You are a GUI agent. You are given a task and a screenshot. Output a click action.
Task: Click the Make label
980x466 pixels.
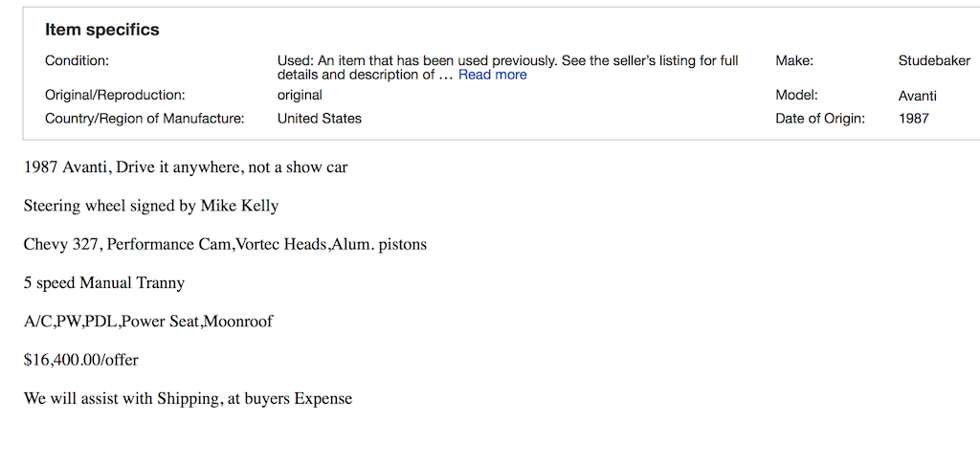click(x=794, y=61)
